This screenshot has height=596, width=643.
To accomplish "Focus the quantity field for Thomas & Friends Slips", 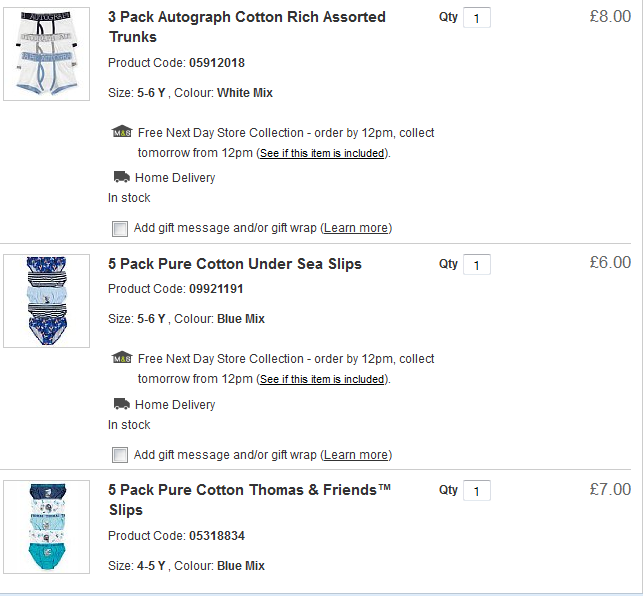I will (x=477, y=491).
